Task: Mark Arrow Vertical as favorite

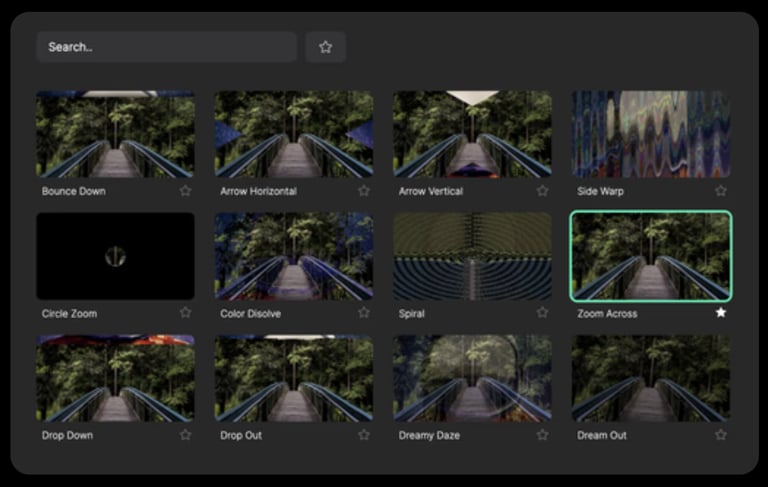Action: (x=542, y=191)
